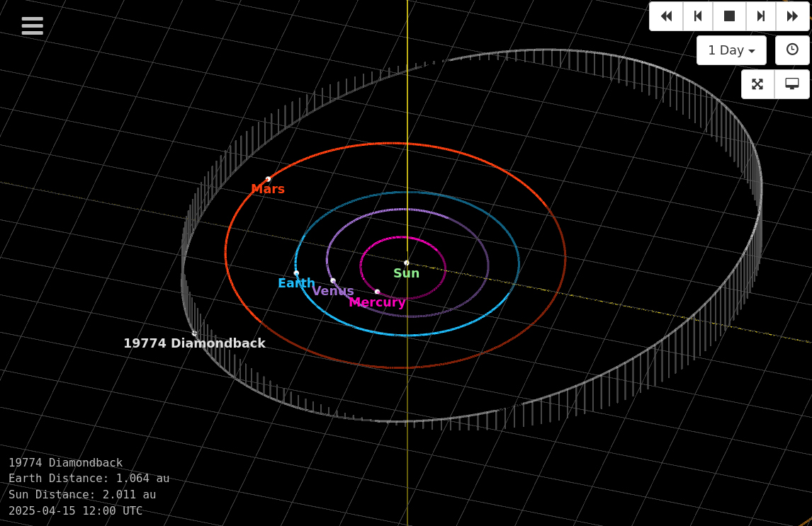Select Mercury in the orbit view
Image resolution: width=812 pixels, height=526 pixels.
click(377, 291)
